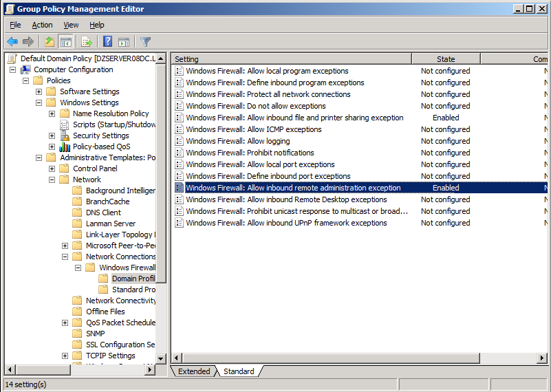Viewport: 551px width, 392px height.
Task: Open the Action menu
Action: coord(42,25)
